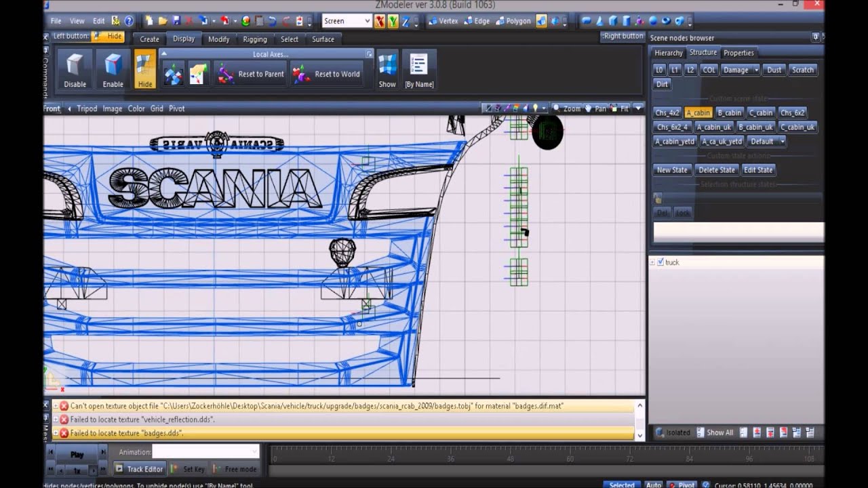868x488 pixels.
Task: Open the View menu
Action: click(77, 21)
